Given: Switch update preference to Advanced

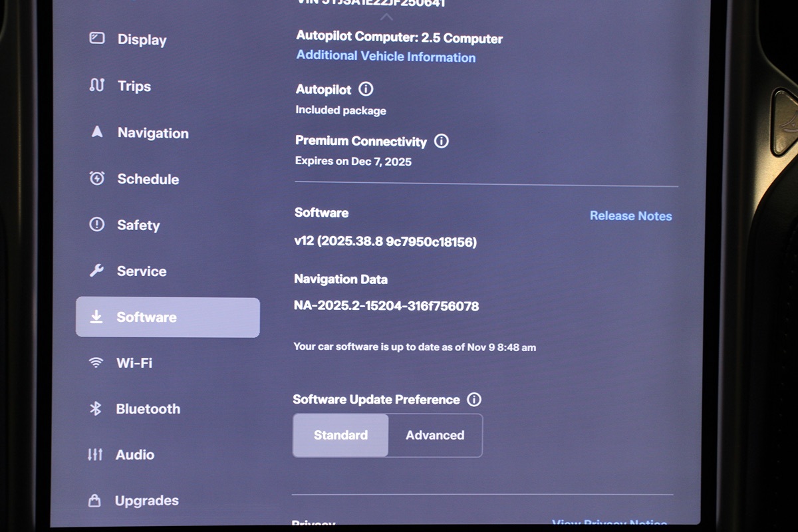Looking at the screenshot, I should (435, 436).
